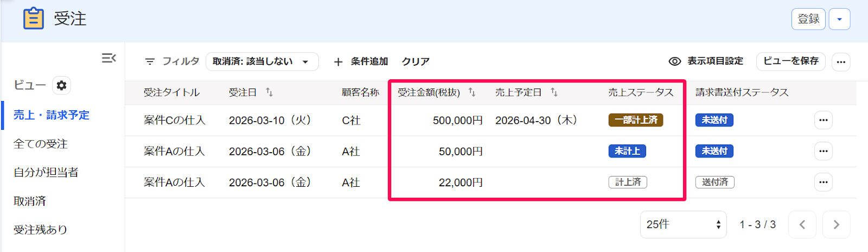Image resolution: width=868 pixels, height=252 pixels.
Task: Click the 条件追加 button
Action: coord(361,61)
